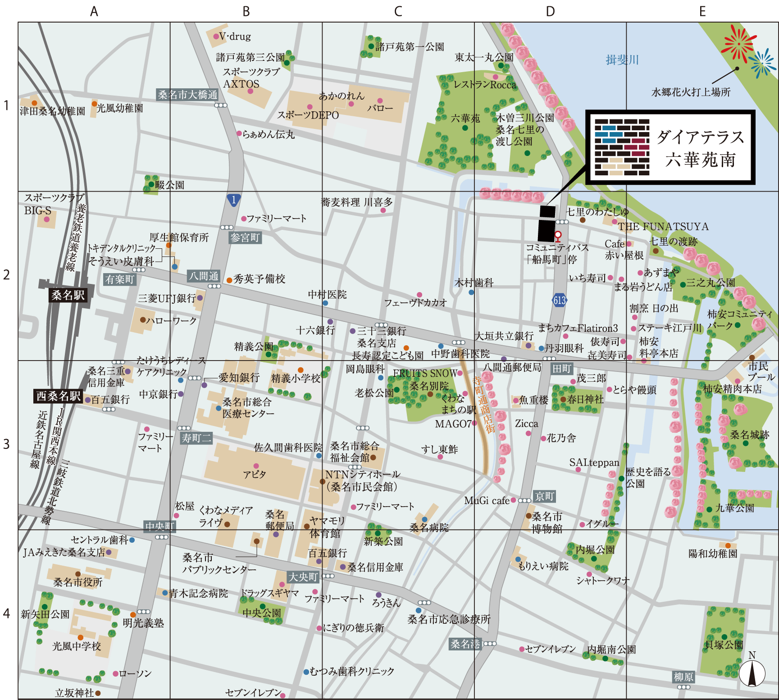Click the 春日神社 label
Image resolution: width=779 pixels, height=700 pixels.
(x=585, y=399)
